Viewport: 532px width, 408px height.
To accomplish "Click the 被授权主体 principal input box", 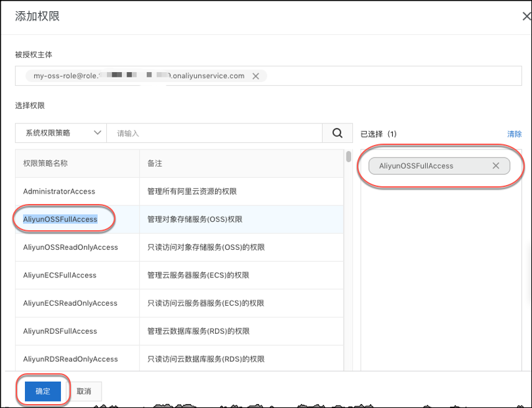I will click(394, 76).
